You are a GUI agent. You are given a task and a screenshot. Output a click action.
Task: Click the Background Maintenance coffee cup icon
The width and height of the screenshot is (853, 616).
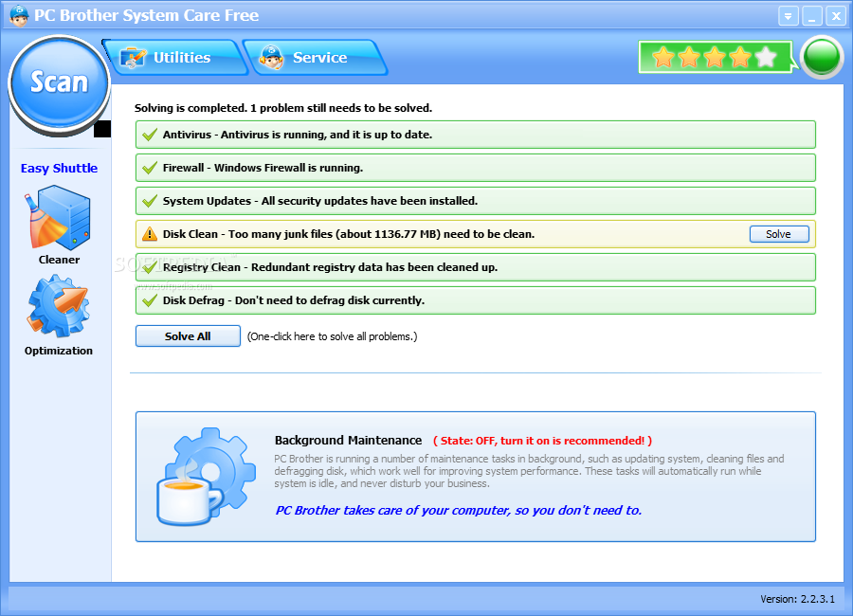point(206,478)
